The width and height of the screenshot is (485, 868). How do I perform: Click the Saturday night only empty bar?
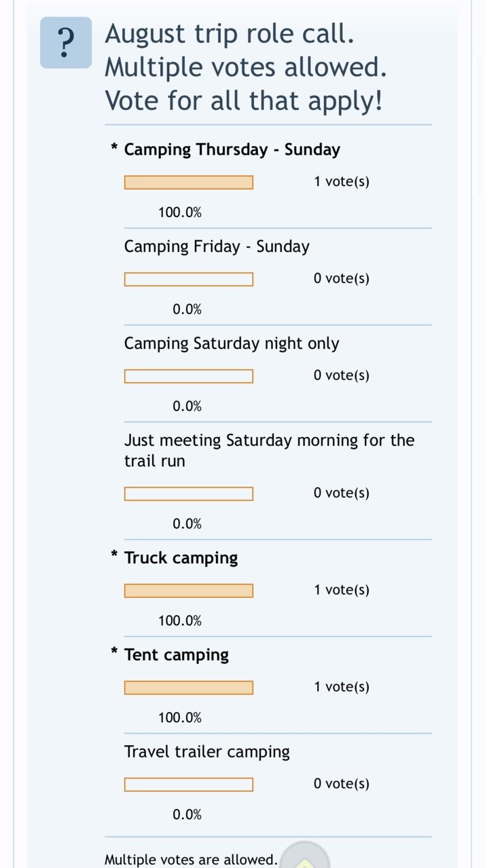(189, 376)
